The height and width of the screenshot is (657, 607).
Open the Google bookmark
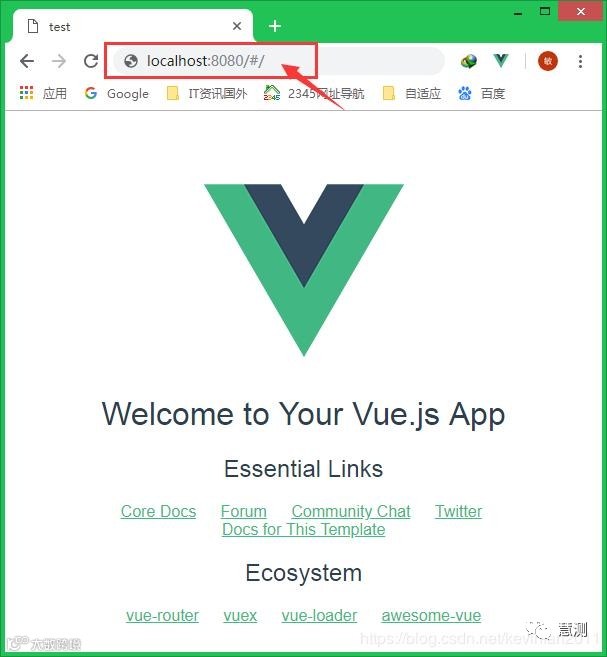point(116,93)
